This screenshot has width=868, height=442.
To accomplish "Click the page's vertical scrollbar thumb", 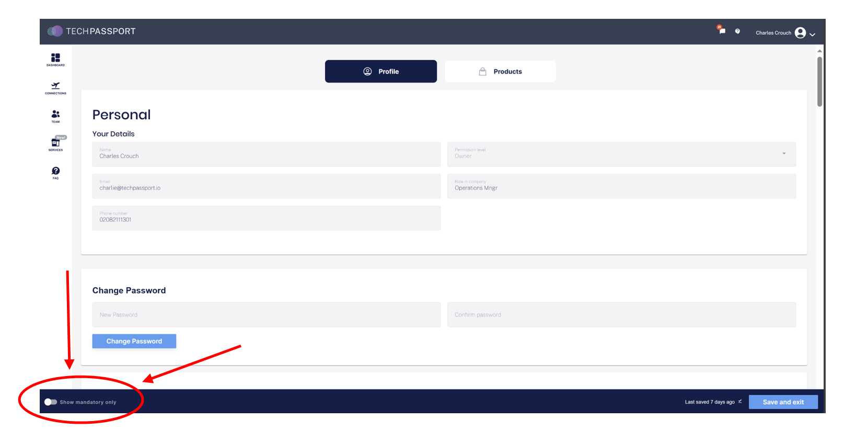I will pos(819,81).
